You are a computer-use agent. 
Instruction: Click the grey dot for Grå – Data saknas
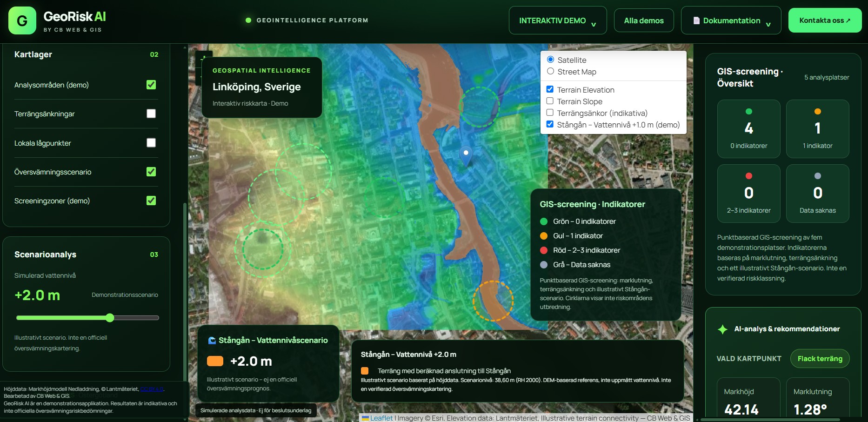click(x=544, y=265)
